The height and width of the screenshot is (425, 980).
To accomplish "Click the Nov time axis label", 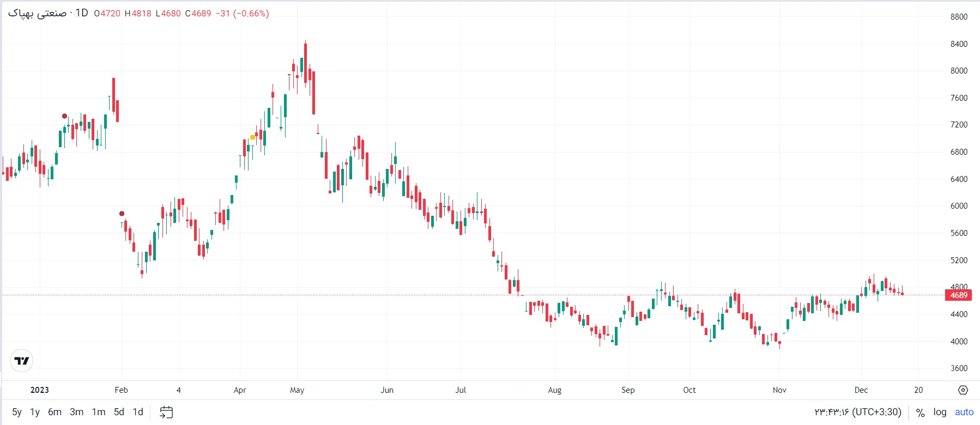I will pyautogui.click(x=779, y=390).
